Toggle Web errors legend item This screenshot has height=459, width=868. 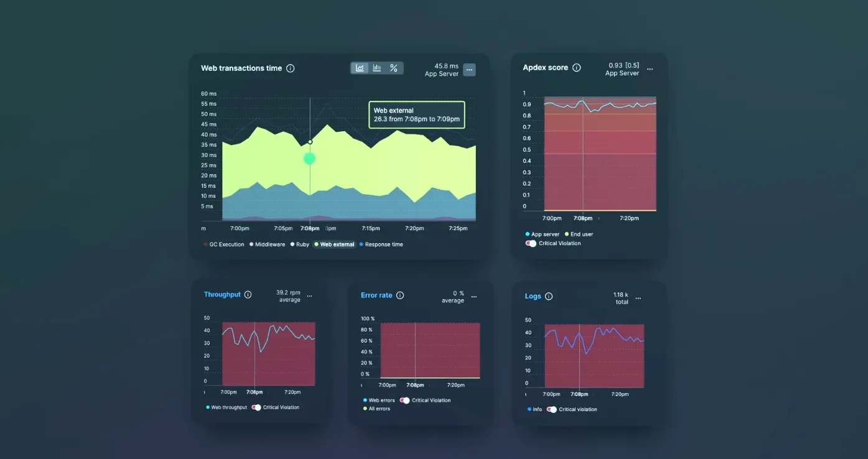[x=379, y=401]
